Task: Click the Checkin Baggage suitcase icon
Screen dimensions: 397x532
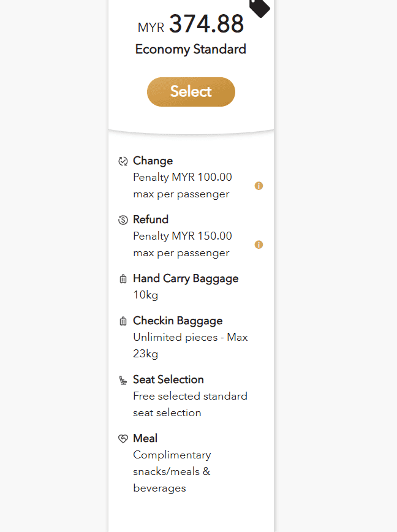Action: 123,321
